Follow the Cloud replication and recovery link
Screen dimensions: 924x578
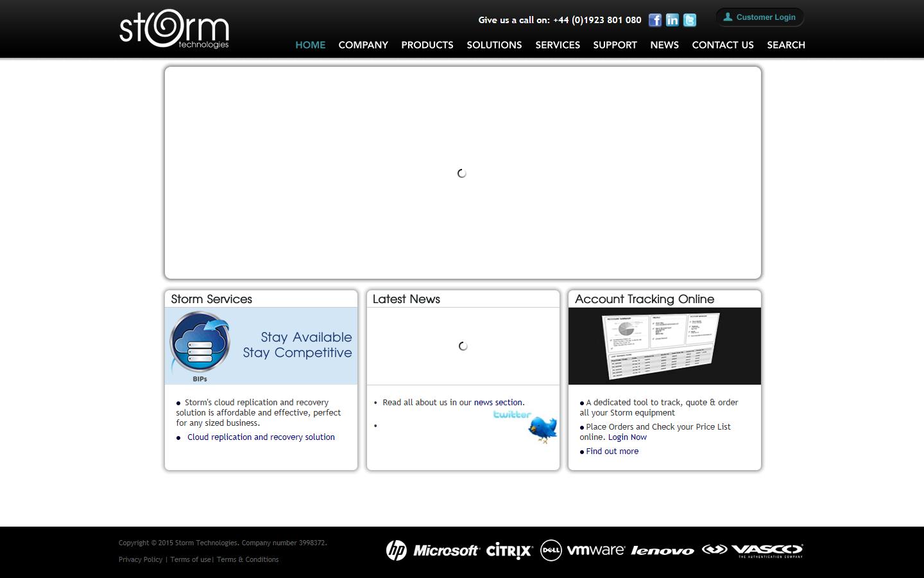coord(261,437)
